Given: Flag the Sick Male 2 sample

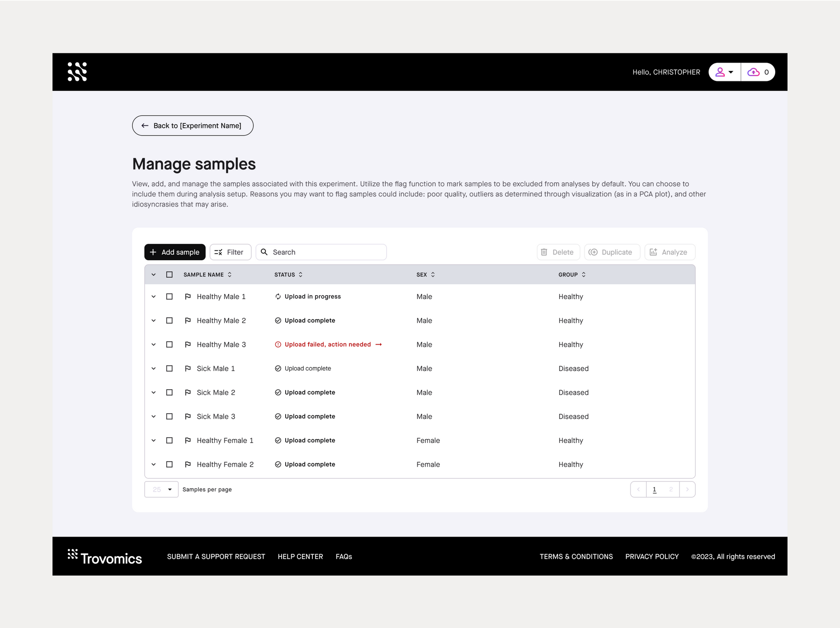Looking at the screenshot, I should click(188, 392).
